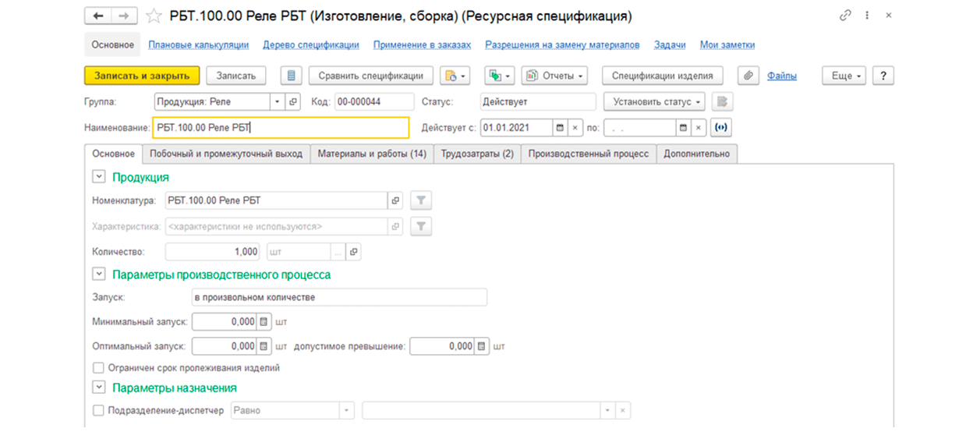This screenshot has height=432, width=980.
Task: Click the validity period broadcast icon button
Action: (721, 127)
